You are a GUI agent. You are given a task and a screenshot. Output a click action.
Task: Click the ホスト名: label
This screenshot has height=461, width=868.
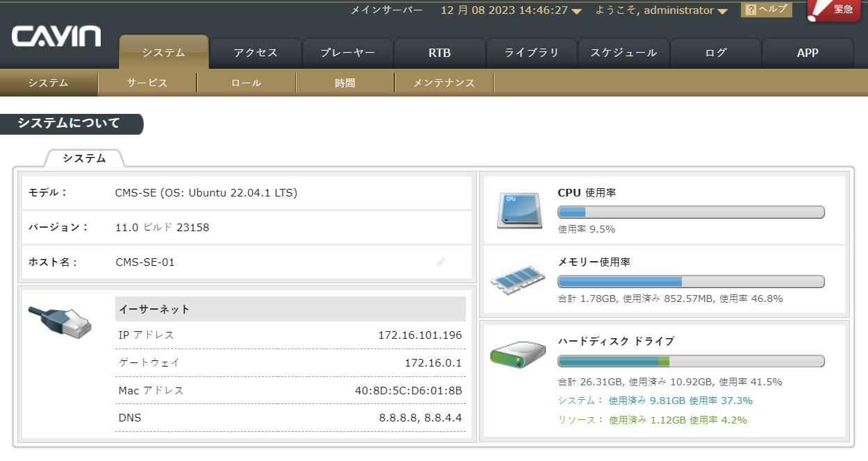(53, 262)
